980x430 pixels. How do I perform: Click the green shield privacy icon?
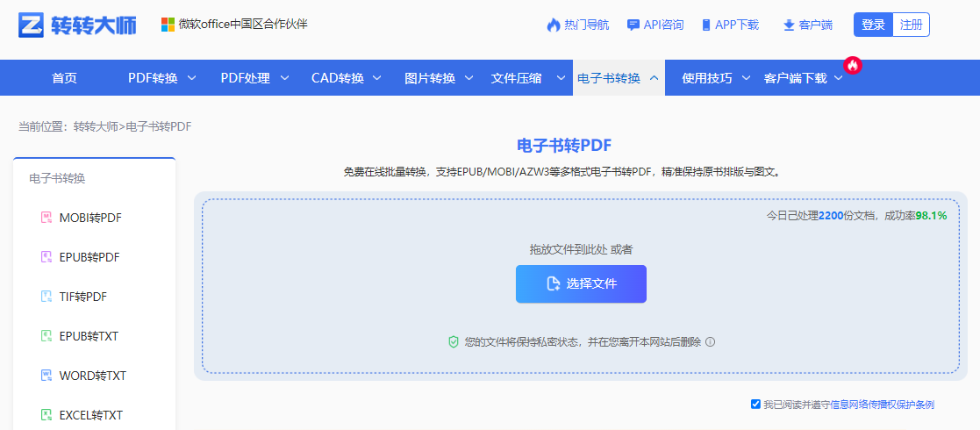454,342
